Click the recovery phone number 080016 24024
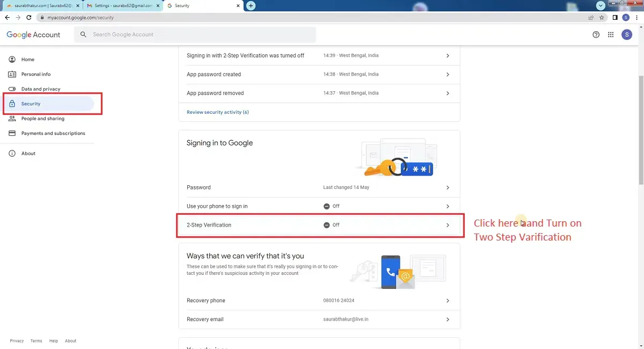 339,301
